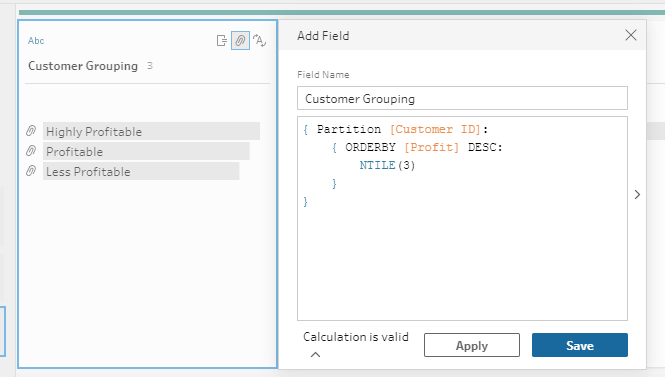Viewport: 665px width, 377px height.
Task: Click the Partition keyword in the formula
Action: [349, 129]
